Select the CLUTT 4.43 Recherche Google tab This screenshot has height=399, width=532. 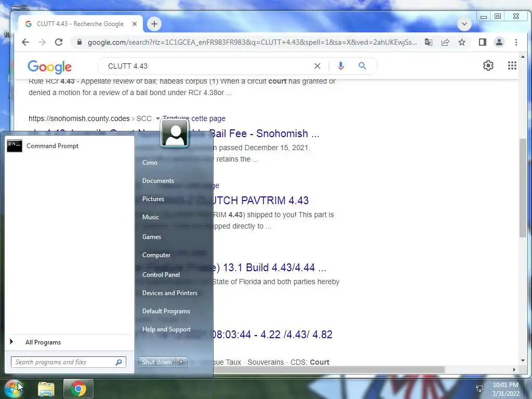(x=80, y=24)
